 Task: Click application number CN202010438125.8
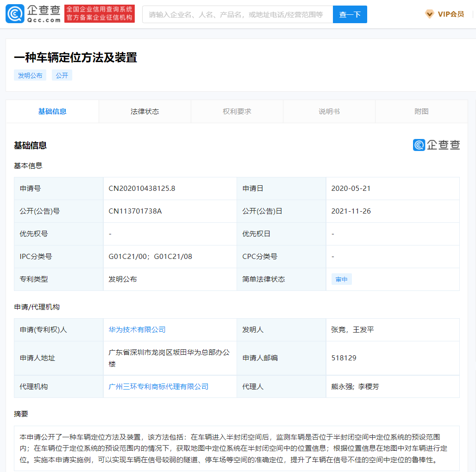[x=143, y=188]
